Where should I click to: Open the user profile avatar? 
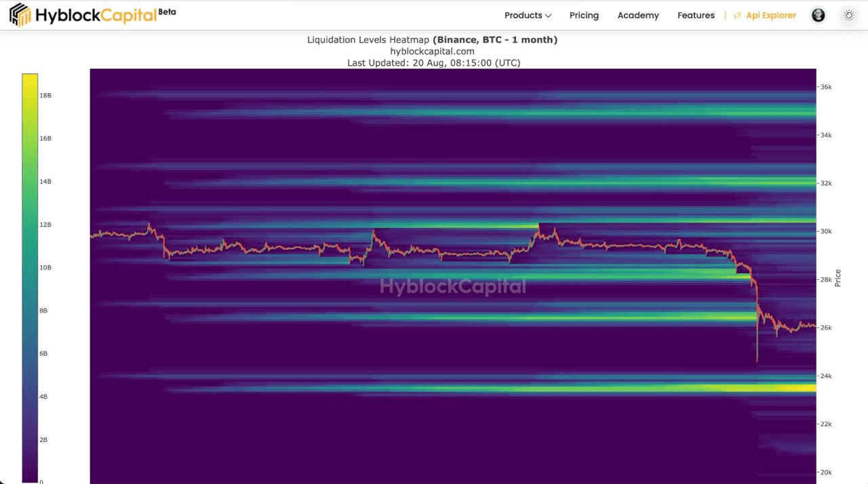[818, 15]
